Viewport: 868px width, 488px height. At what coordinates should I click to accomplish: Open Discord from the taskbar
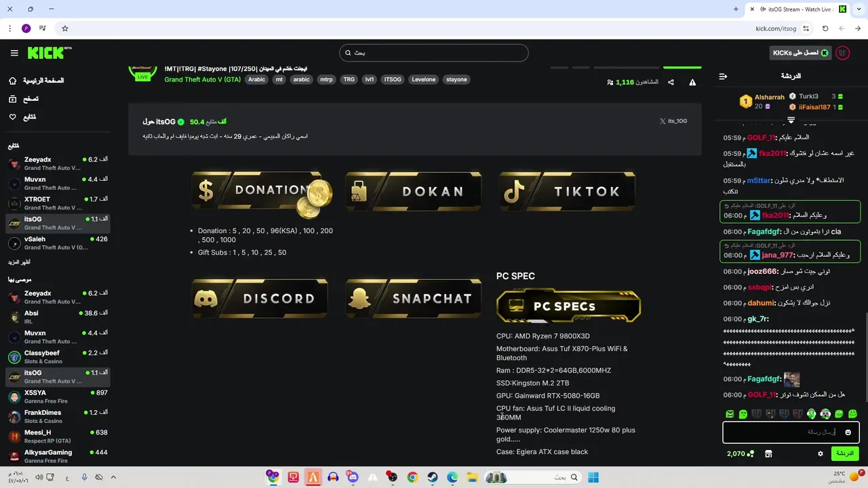[353, 477]
